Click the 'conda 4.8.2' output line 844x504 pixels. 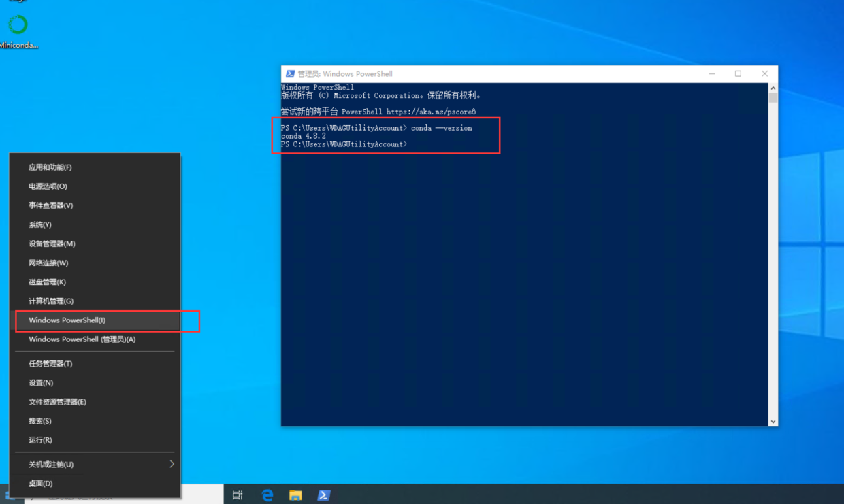tap(304, 136)
